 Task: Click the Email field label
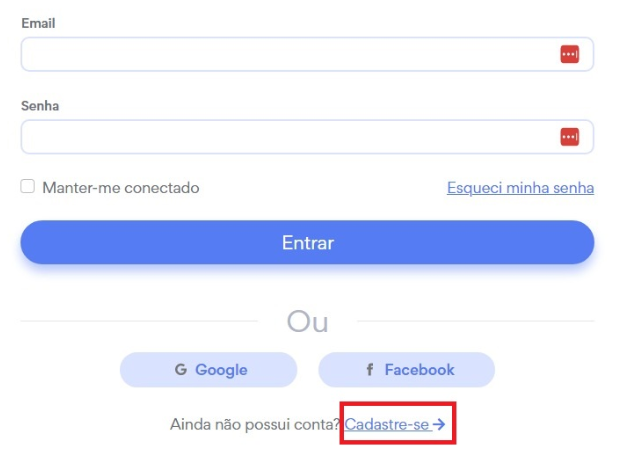click(x=38, y=23)
